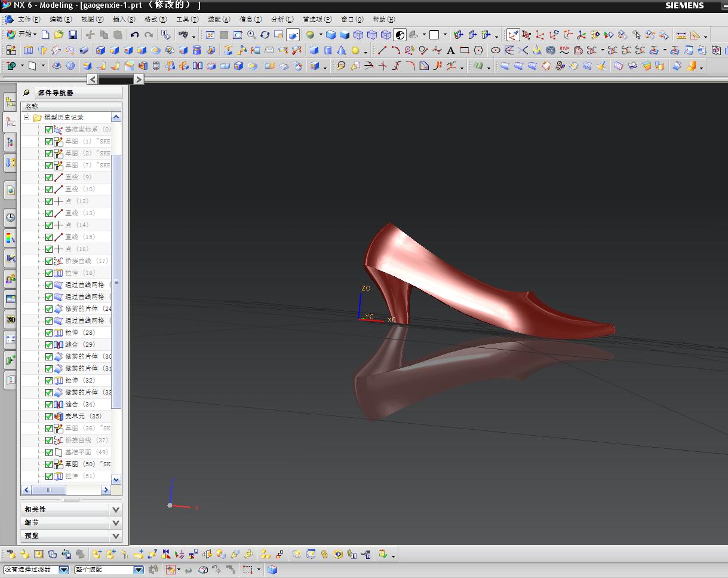Click the New file icon
Screen dimensions: 728x578
point(45,35)
